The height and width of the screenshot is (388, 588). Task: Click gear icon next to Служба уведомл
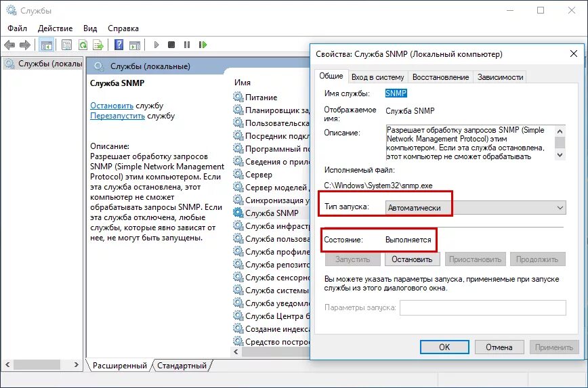point(238,303)
